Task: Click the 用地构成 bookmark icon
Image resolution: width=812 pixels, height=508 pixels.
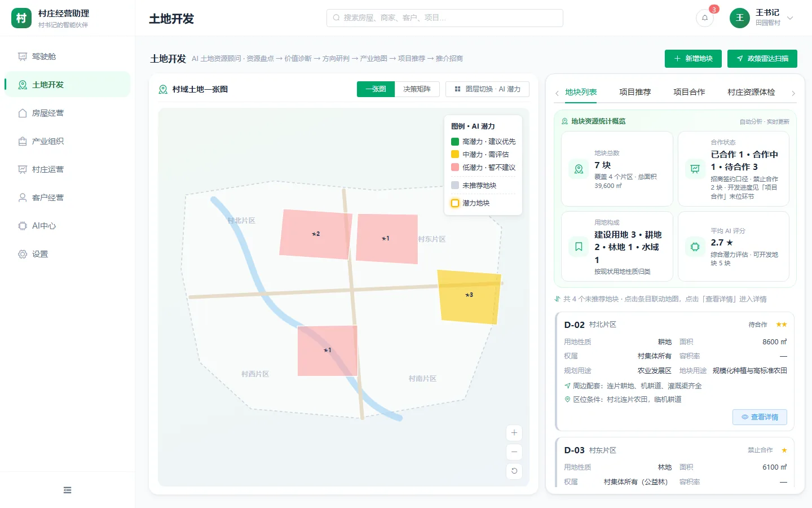Action: tap(579, 247)
